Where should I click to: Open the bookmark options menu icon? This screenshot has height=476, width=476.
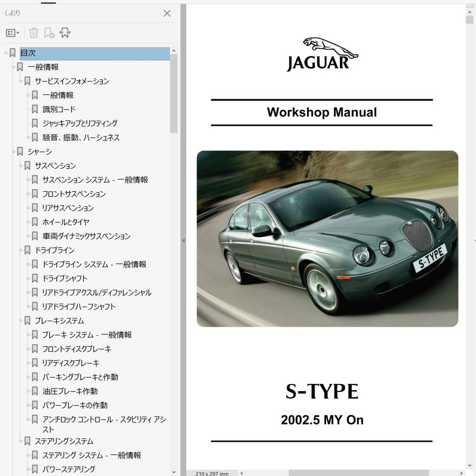(x=12, y=33)
